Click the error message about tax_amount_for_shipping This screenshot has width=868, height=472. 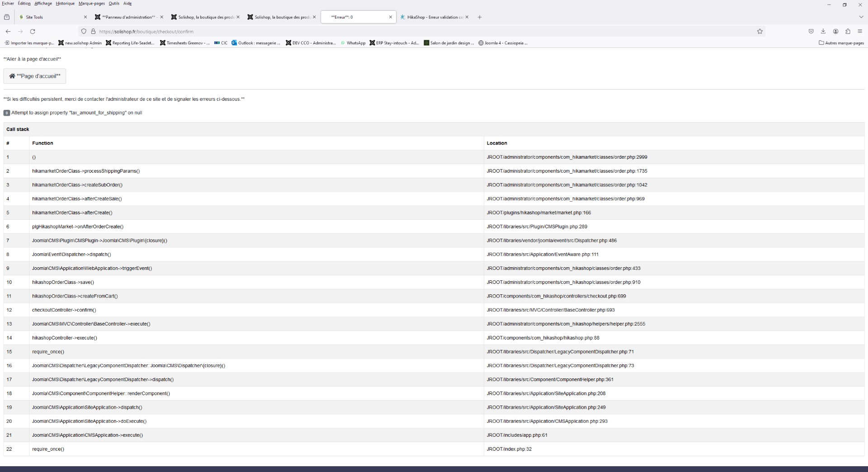click(x=77, y=113)
